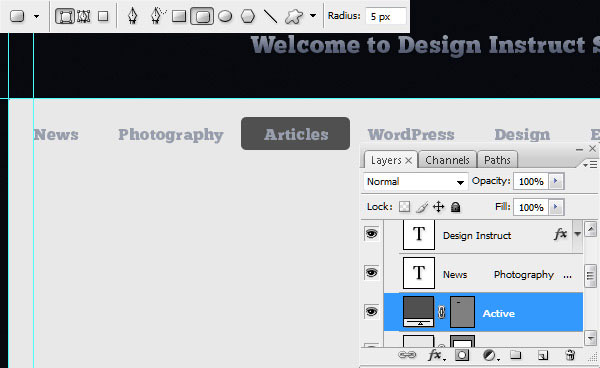Select the Custom Shape tool
Viewport: 600px width, 368px height.
coord(294,16)
